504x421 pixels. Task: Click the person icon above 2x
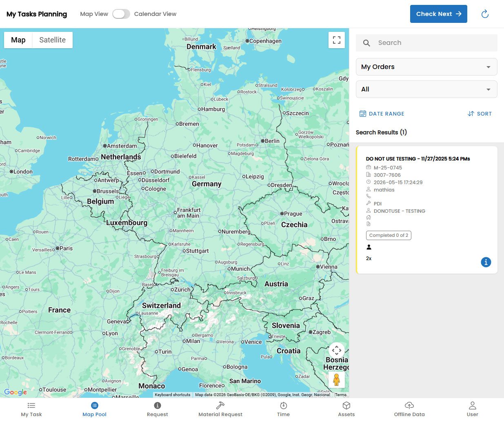369,247
